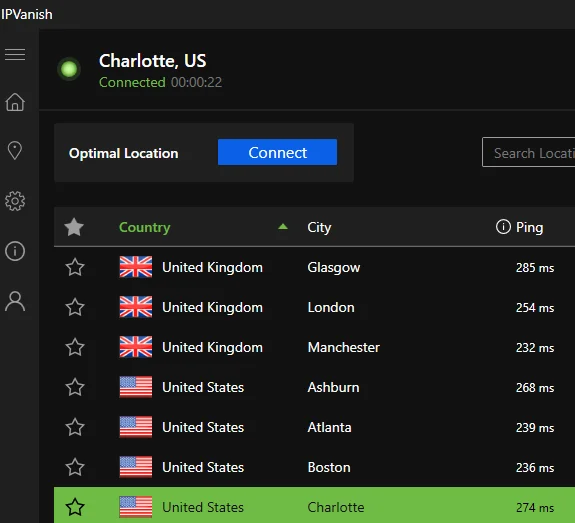Click the 236 ms ping value
575x523 pixels.
tap(535, 468)
